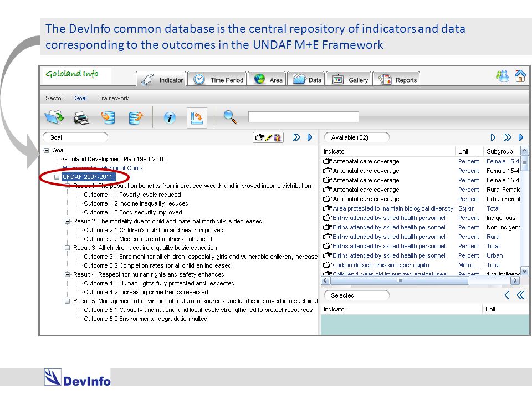This screenshot has width=532, height=399.
Task: Select Outcome 1.2 Income inequality reduced
Action: [x=136, y=203]
